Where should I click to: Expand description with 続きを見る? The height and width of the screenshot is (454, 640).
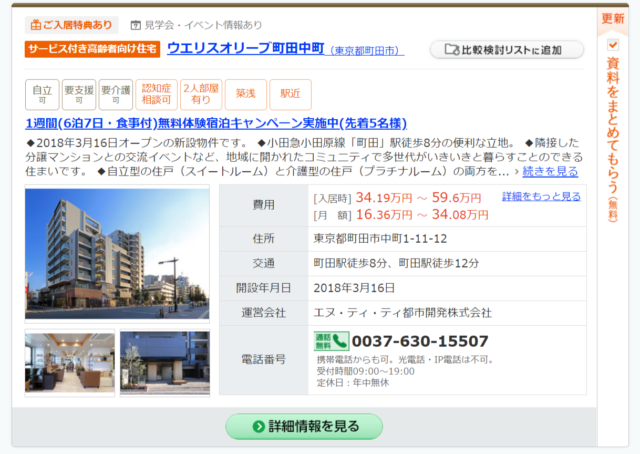pos(550,171)
